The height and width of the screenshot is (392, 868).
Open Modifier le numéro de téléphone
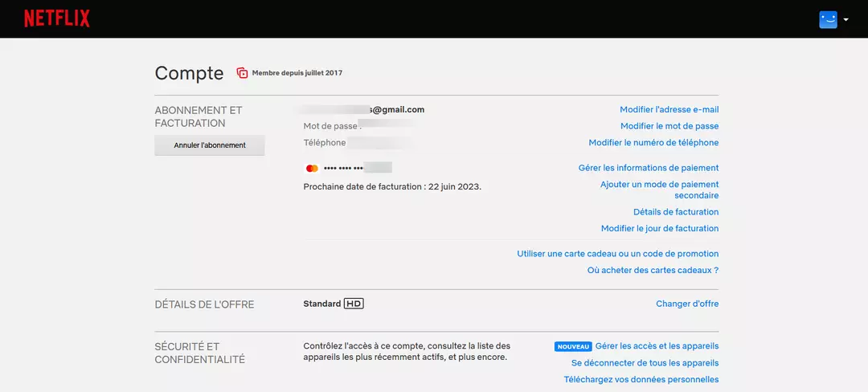tap(653, 142)
